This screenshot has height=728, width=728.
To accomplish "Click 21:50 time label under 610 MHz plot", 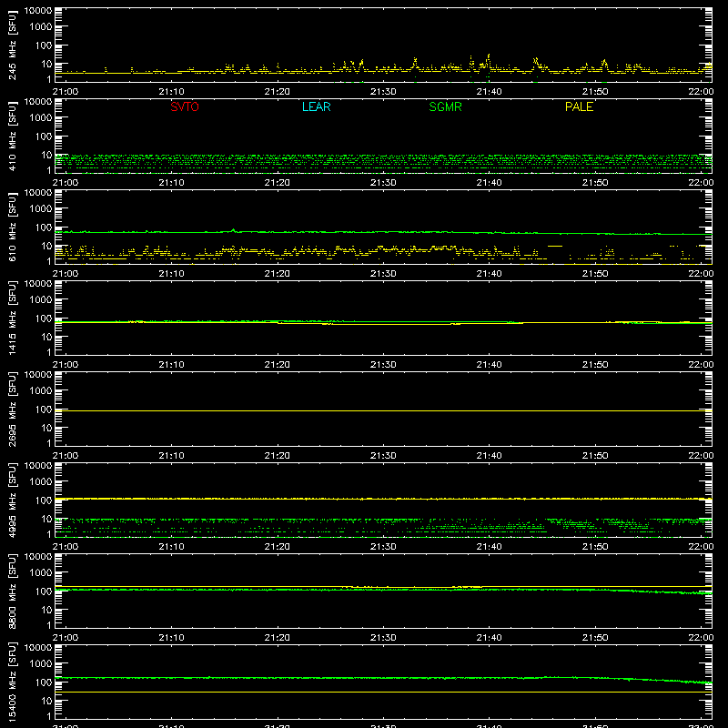I will (595, 274).
